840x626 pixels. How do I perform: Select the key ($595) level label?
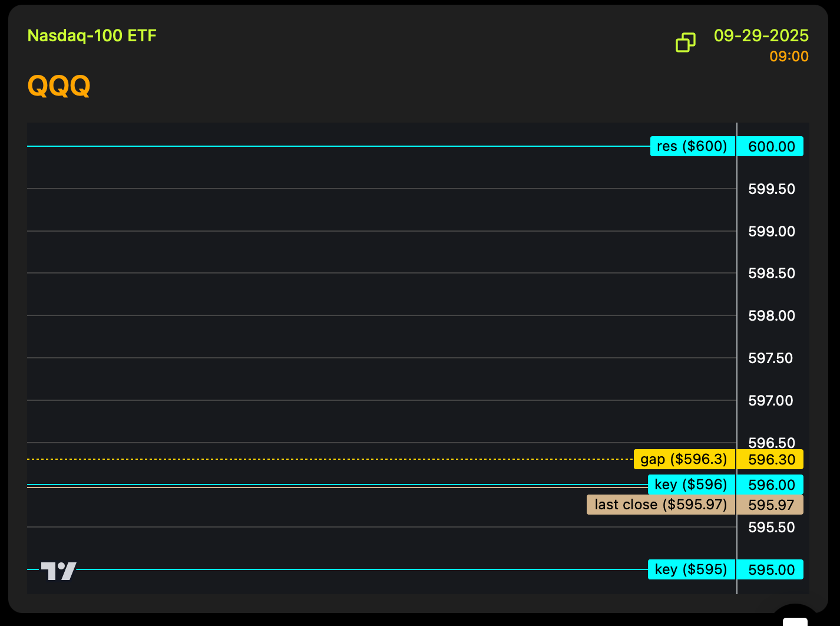(x=691, y=569)
